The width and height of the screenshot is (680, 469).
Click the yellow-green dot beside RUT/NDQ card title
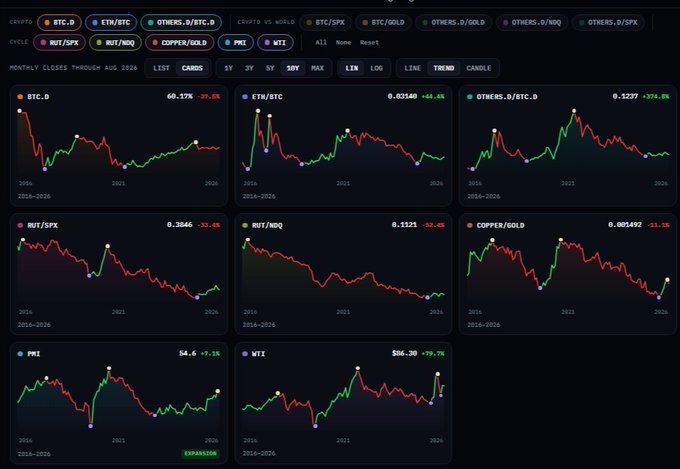245,225
